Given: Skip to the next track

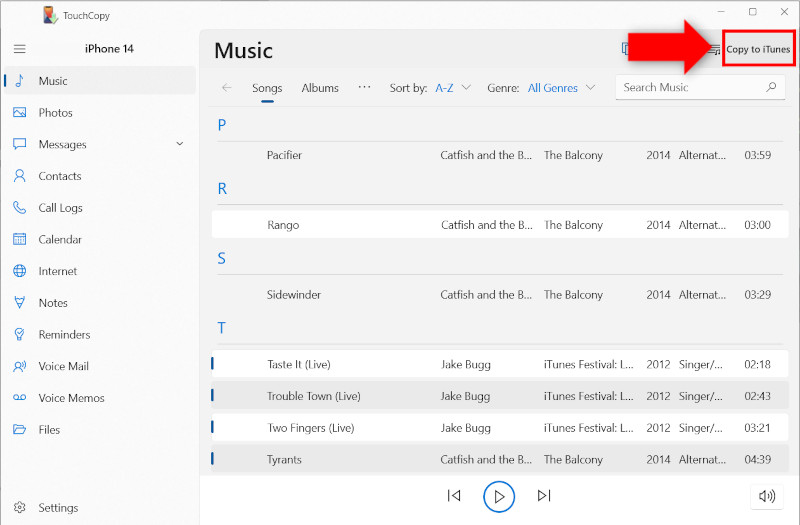Looking at the screenshot, I should coord(544,495).
